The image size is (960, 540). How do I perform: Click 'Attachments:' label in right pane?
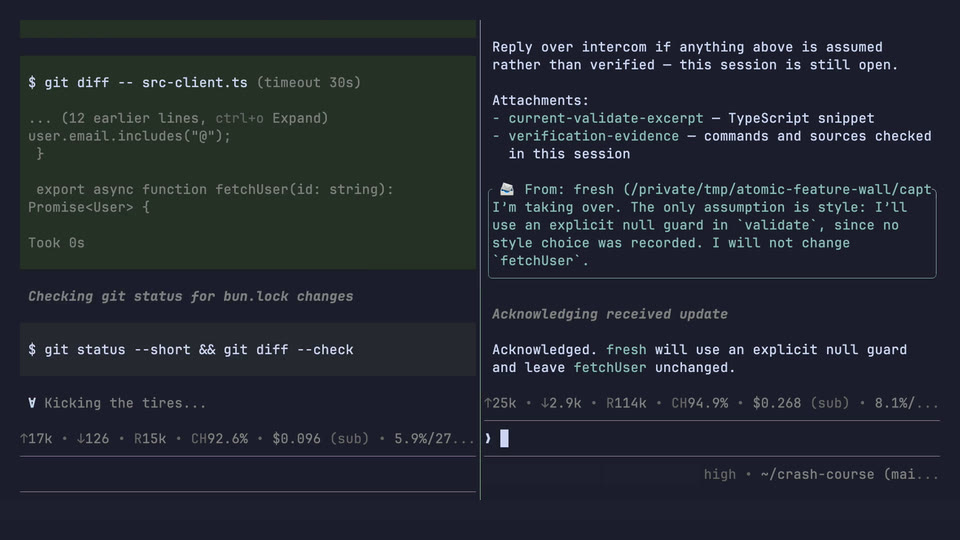pyautogui.click(x=541, y=100)
